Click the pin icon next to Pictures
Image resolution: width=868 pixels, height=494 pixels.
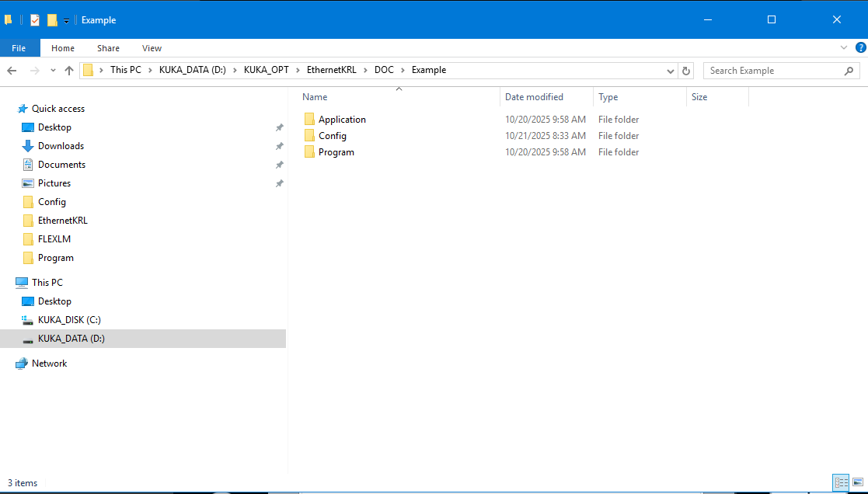[280, 183]
